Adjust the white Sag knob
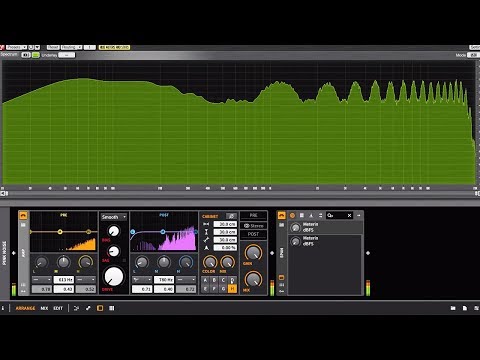This screenshot has width=480, height=360. 114,251
